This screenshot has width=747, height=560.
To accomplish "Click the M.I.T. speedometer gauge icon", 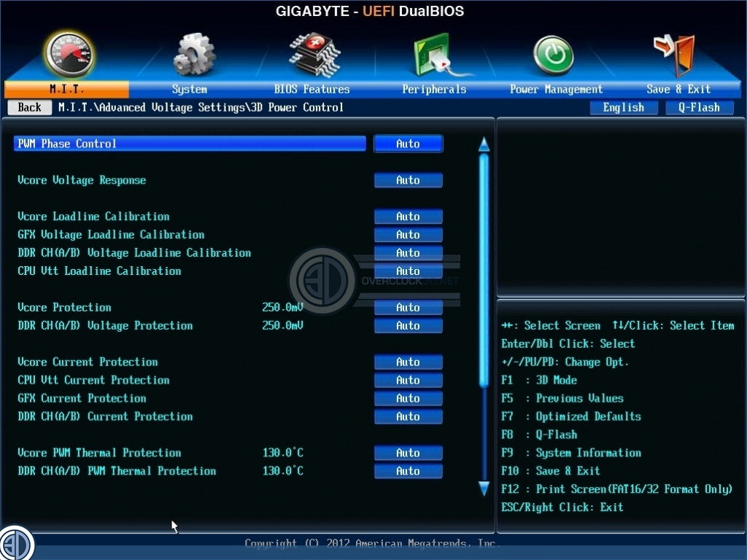I will (69, 54).
